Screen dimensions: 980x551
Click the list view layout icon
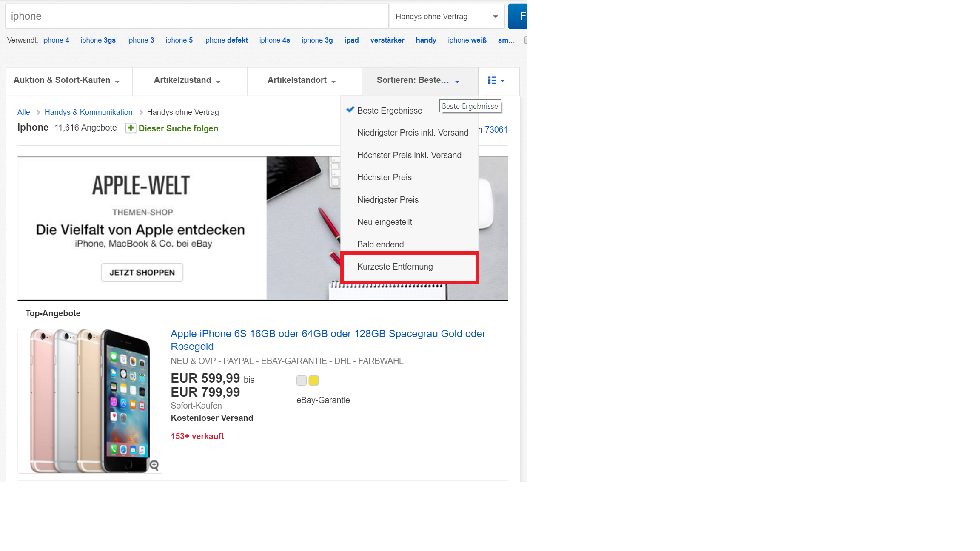pyautogui.click(x=492, y=80)
